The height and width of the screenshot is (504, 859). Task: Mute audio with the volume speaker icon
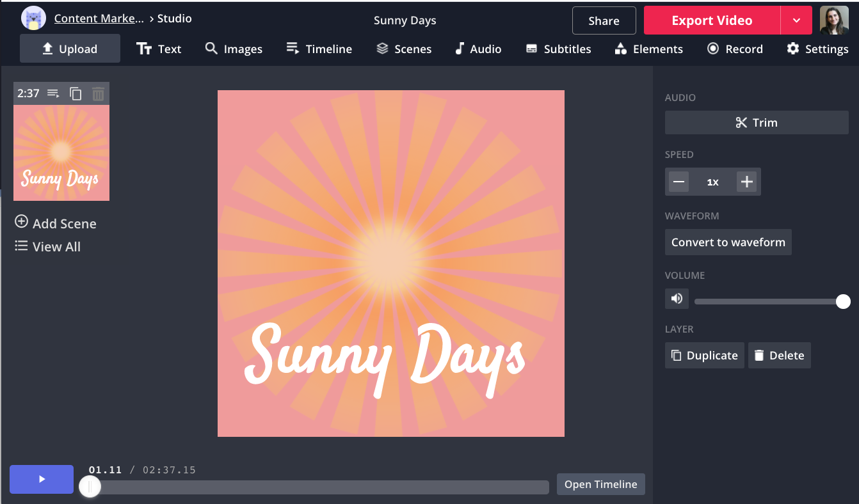tap(677, 298)
